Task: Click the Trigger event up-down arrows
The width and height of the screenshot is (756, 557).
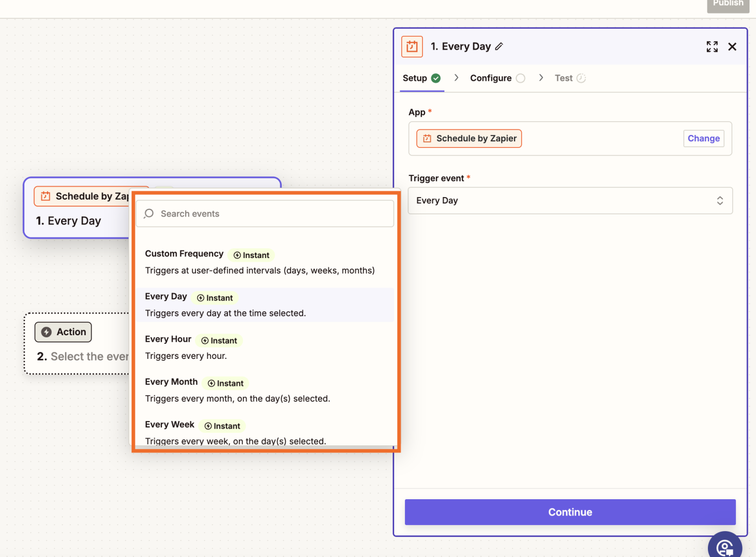Action: point(720,201)
